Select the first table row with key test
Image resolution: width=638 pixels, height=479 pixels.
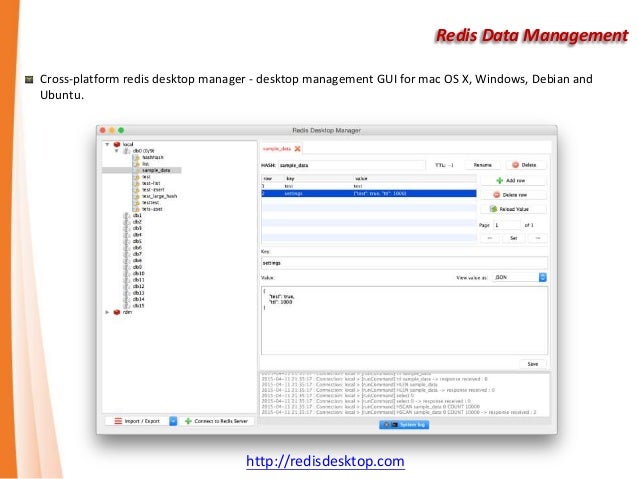pyautogui.click(x=369, y=186)
